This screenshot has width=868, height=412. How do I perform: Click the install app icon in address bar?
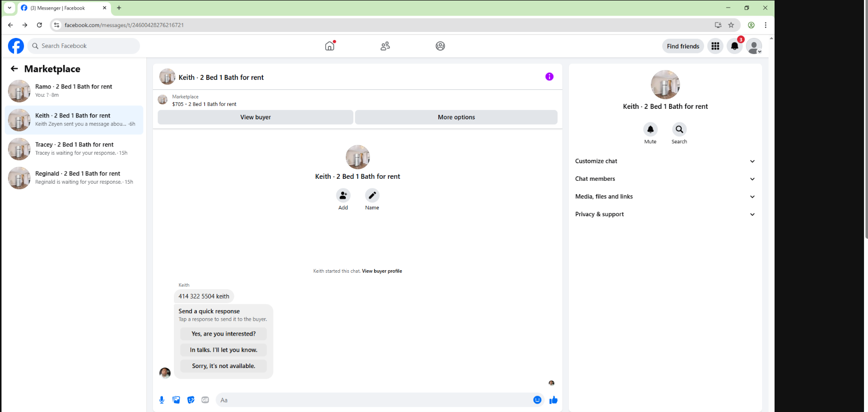coord(718,25)
